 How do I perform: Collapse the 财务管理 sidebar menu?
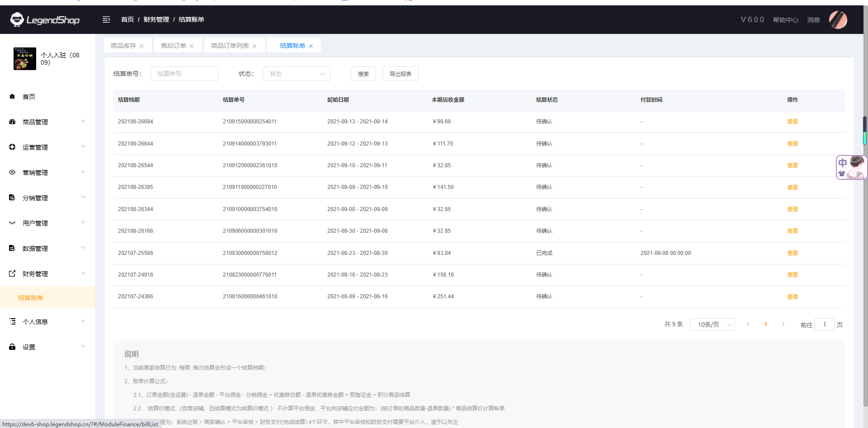click(x=47, y=274)
